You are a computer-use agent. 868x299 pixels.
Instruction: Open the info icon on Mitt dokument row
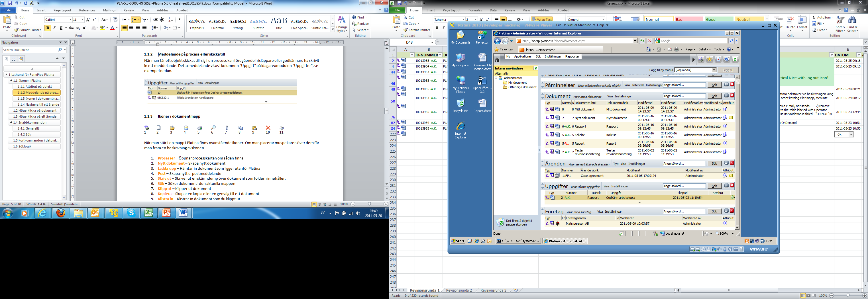tap(725, 109)
